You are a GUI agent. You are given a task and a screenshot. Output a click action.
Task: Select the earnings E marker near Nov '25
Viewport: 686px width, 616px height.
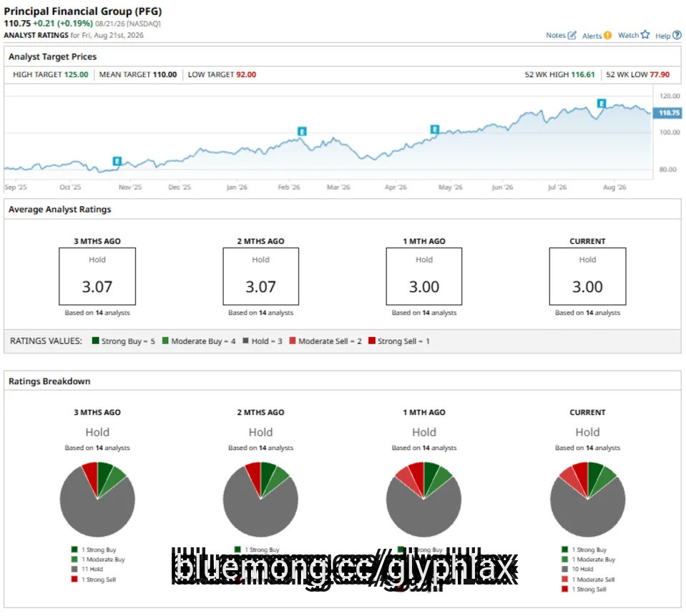coord(117,161)
